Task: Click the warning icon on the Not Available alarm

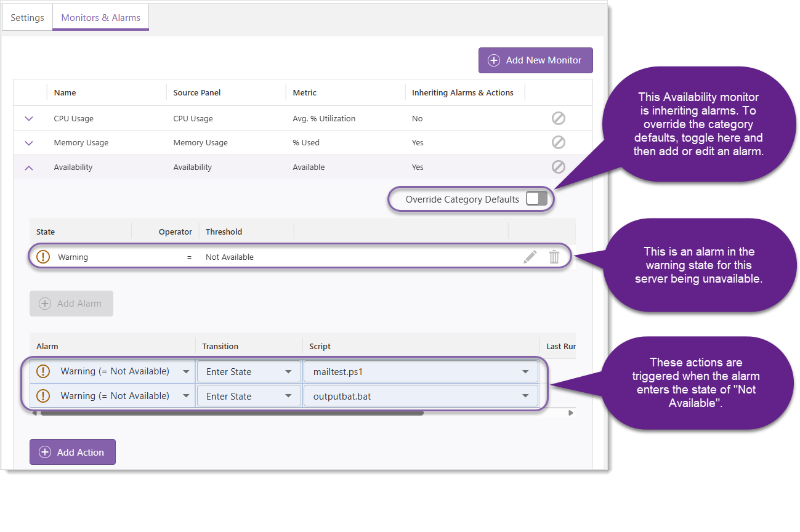Action: (43, 256)
